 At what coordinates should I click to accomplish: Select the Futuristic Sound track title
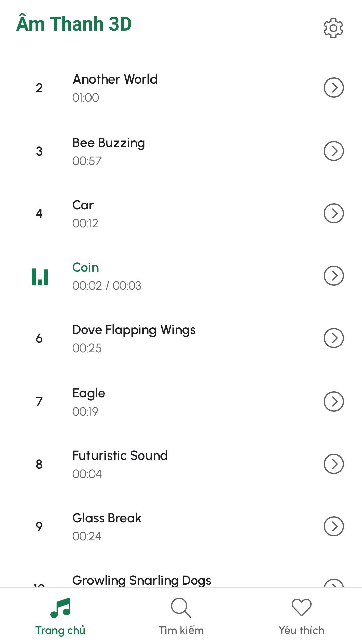point(120,455)
